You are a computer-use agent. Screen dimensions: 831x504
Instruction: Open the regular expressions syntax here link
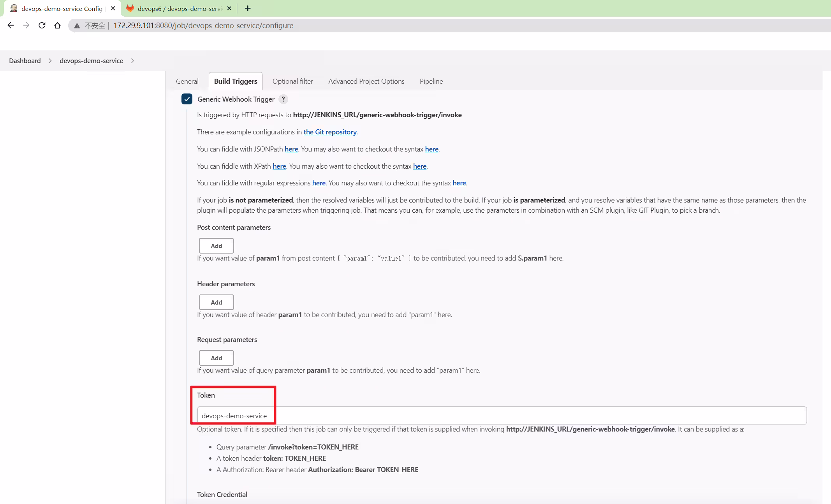[459, 183]
